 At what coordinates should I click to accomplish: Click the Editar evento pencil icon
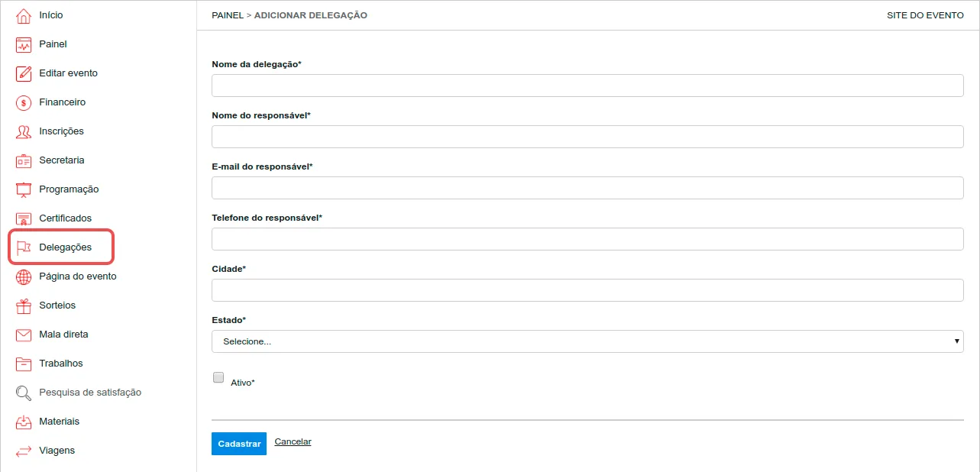(24, 73)
